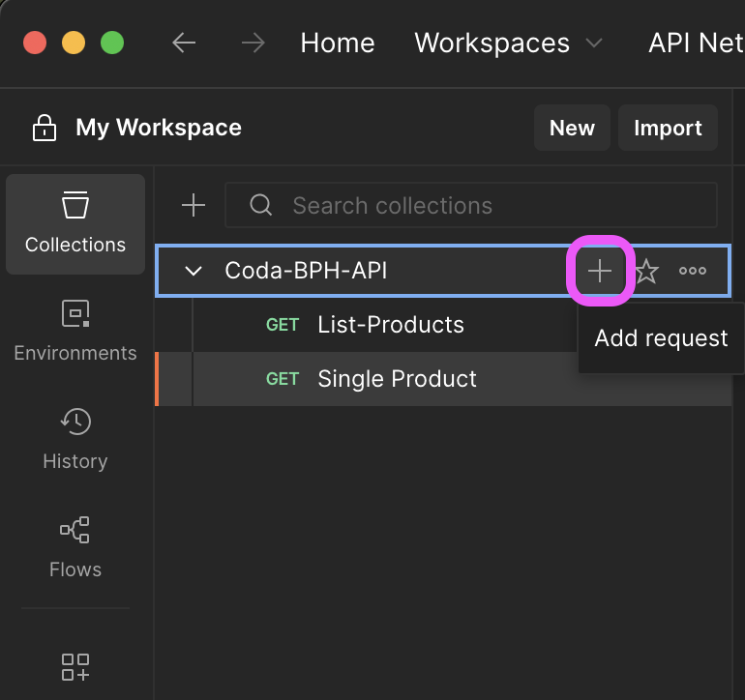745x700 pixels.
Task: Click the New button
Action: [572, 128]
